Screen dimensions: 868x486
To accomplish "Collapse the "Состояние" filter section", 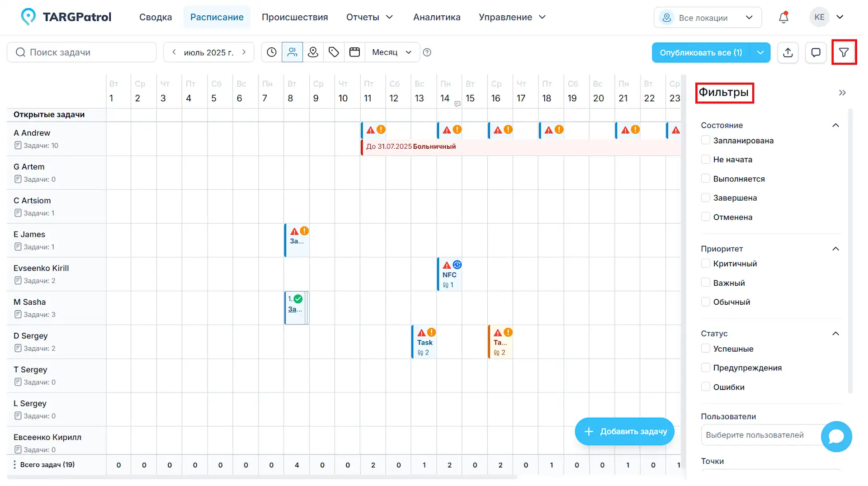I will 836,125.
